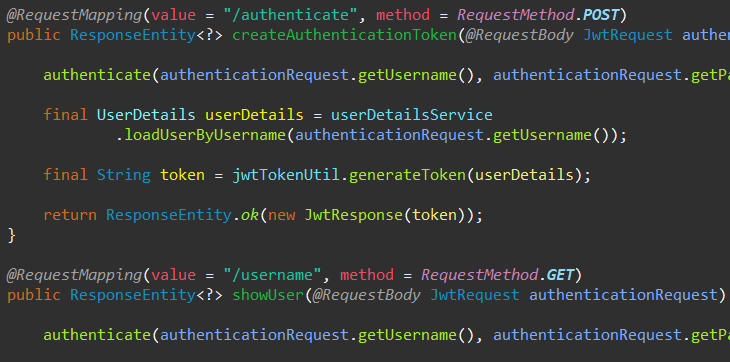Click getUsername() on the loadUserByUsername line

click(552, 136)
